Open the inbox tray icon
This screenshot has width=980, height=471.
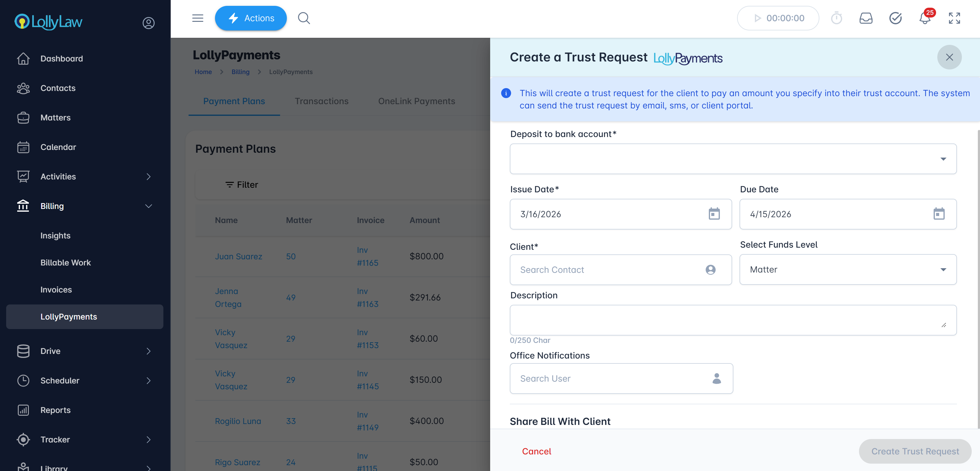(866, 18)
